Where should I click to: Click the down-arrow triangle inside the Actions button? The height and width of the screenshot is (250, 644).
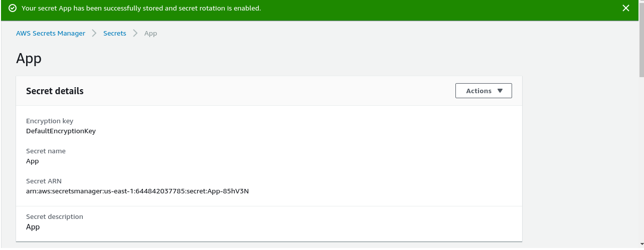[x=500, y=91]
